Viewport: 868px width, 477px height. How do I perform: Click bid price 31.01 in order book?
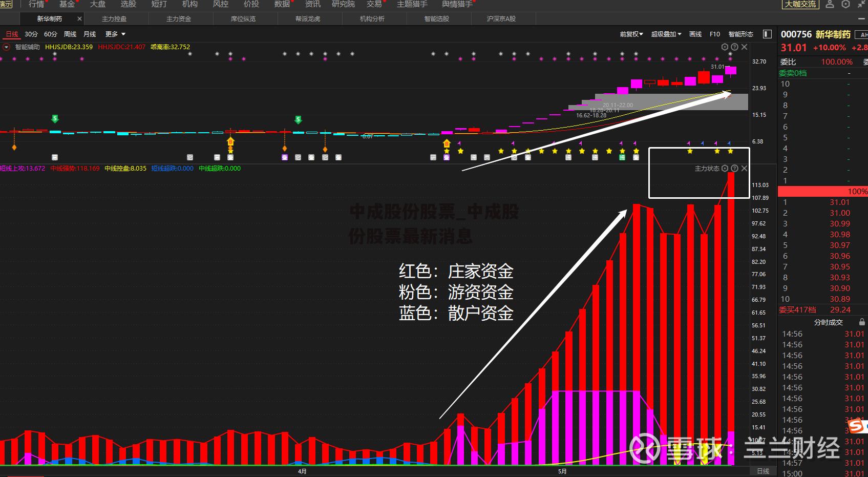840,202
